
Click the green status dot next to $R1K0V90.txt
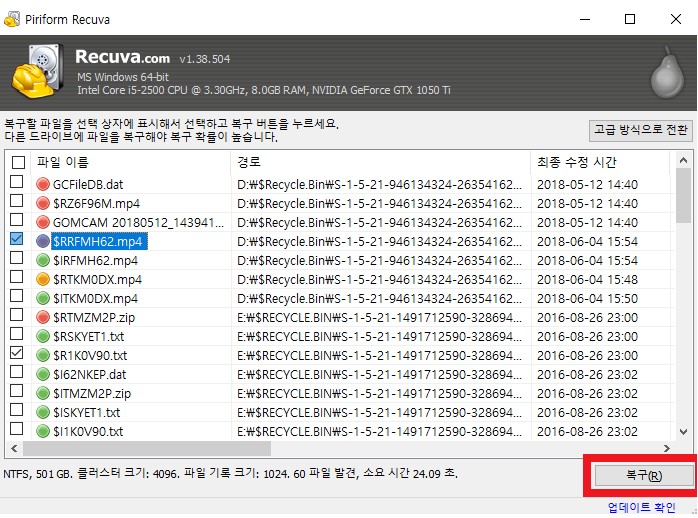click(43, 355)
